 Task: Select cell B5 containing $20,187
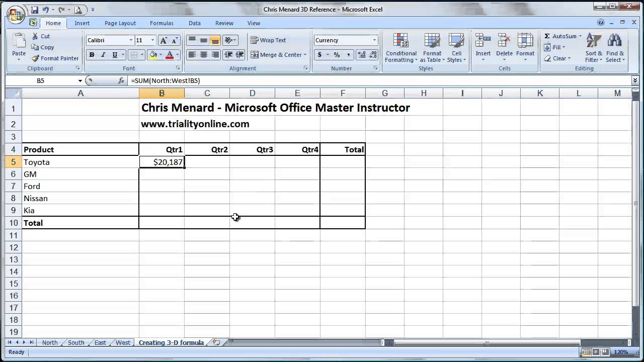[162, 162]
